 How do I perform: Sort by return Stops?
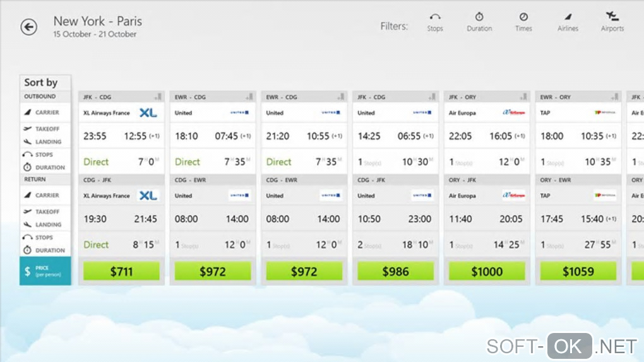point(45,238)
